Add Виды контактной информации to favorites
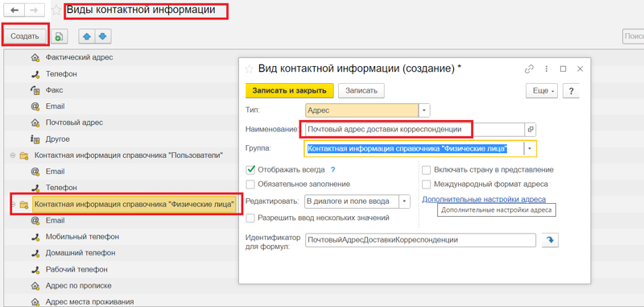This screenshot has width=644, height=307. point(56,10)
